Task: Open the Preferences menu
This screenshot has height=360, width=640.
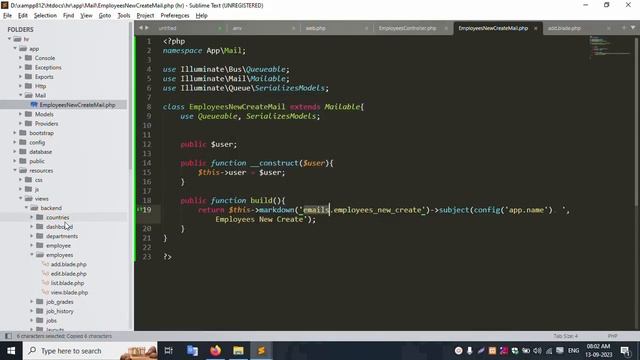Action: tap(175, 16)
